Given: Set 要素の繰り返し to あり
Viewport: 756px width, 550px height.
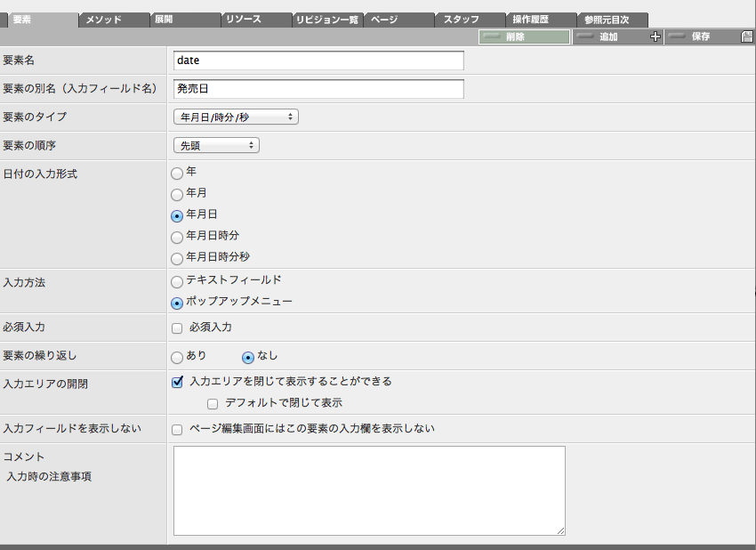Looking at the screenshot, I should tap(177, 358).
